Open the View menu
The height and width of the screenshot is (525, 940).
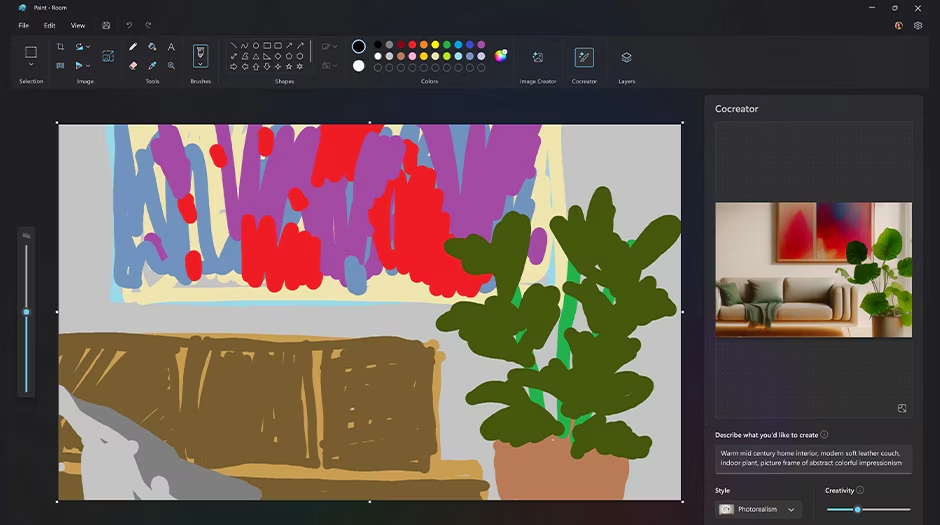click(x=78, y=25)
